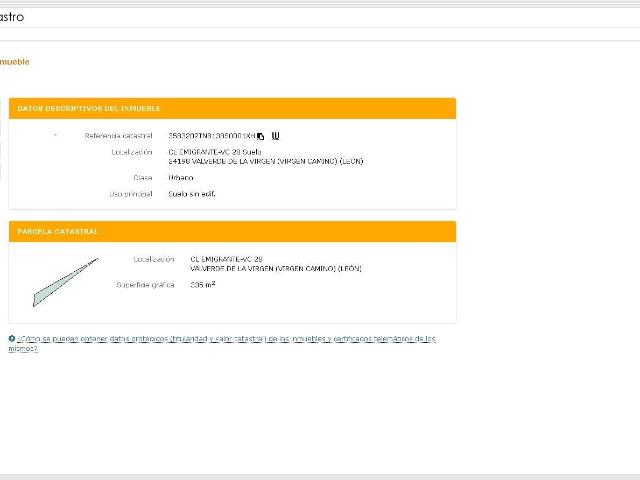
Task: Click the 'Urbano' class value
Action: click(x=181, y=178)
